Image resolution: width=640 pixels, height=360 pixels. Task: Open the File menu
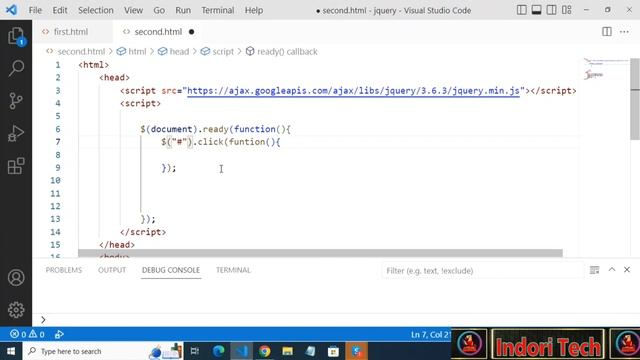[x=35, y=10]
